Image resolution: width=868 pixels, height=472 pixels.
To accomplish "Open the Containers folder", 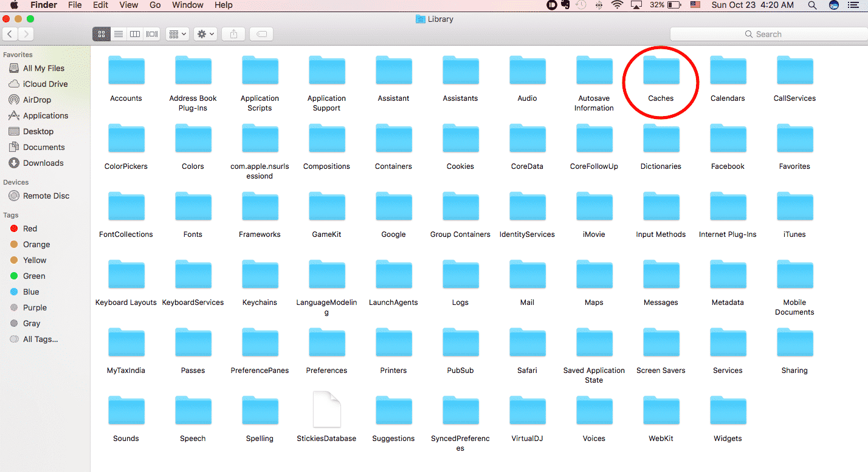I will point(393,139).
